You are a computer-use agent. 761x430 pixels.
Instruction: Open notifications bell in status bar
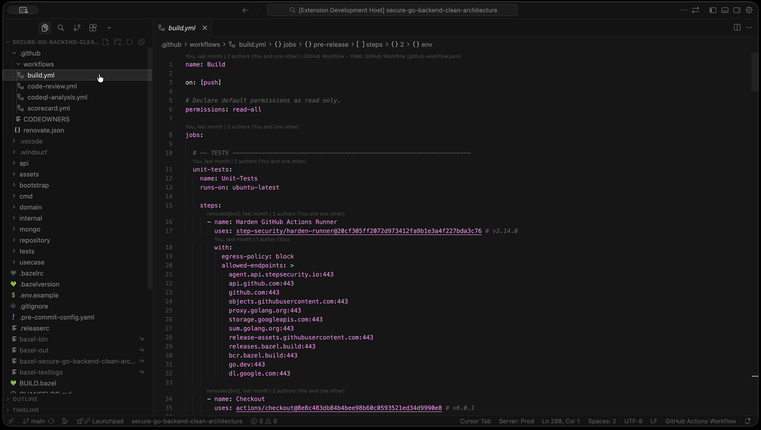coord(748,421)
